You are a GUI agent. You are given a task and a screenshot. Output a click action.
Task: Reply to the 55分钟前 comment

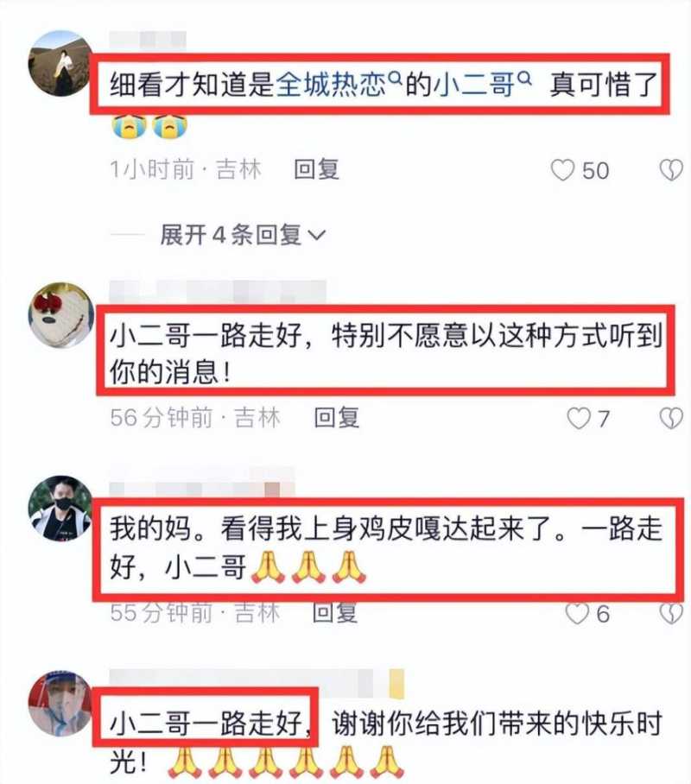point(335,613)
